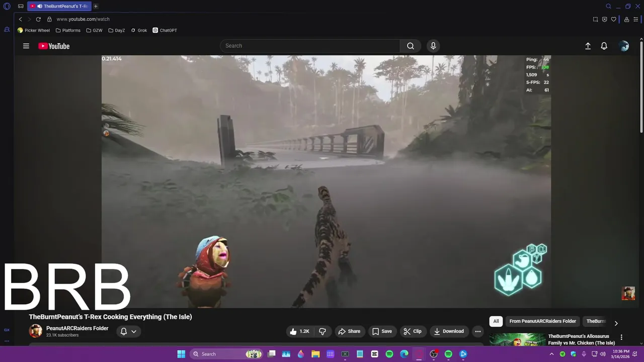Select From PeanutARCRaiders Folder chip

click(x=542, y=321)
